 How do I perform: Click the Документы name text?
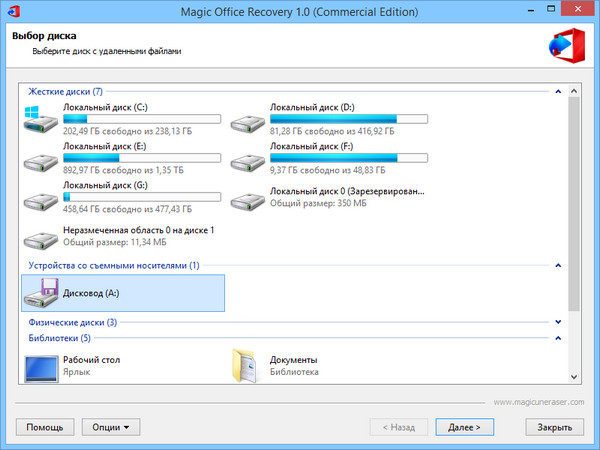coord(293,360)
